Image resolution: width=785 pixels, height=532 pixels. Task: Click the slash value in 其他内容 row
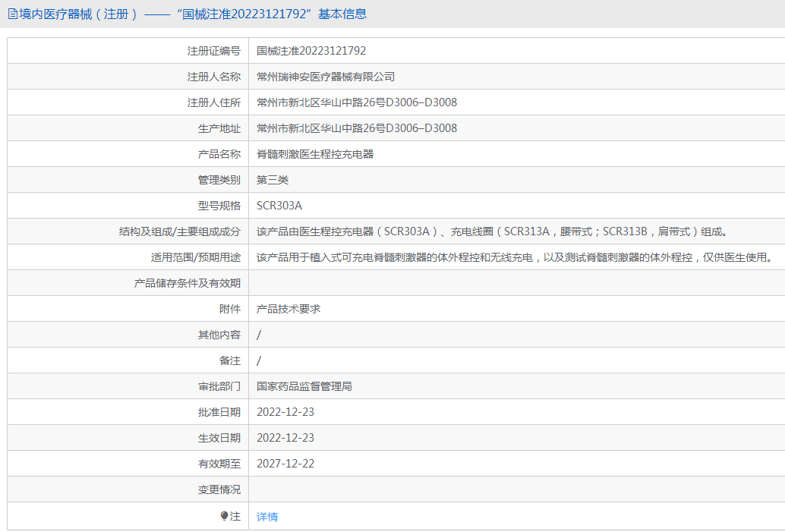(x=259, y=335)
